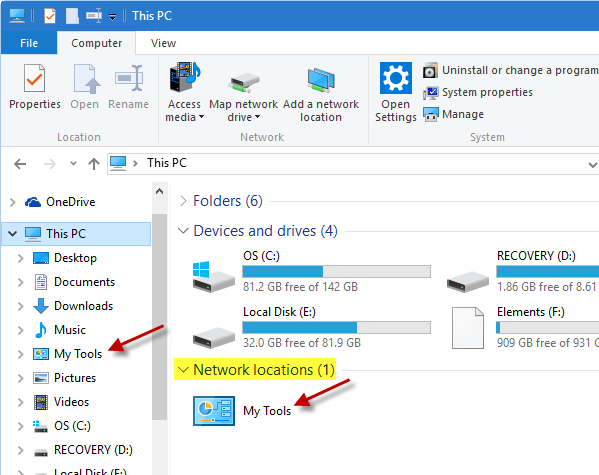Expand OneDrive in navigation pane
The width and height of the screenshot is (599, 475).
coord(13,202)
